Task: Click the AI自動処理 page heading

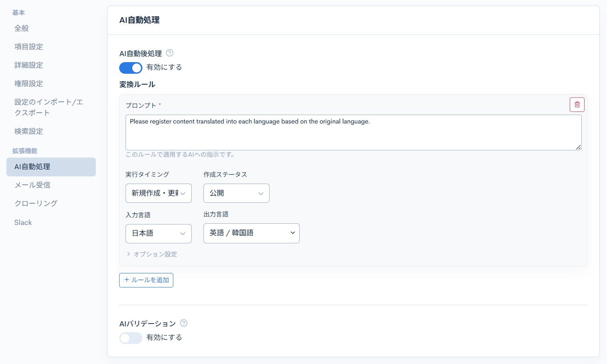Action: 140,20
